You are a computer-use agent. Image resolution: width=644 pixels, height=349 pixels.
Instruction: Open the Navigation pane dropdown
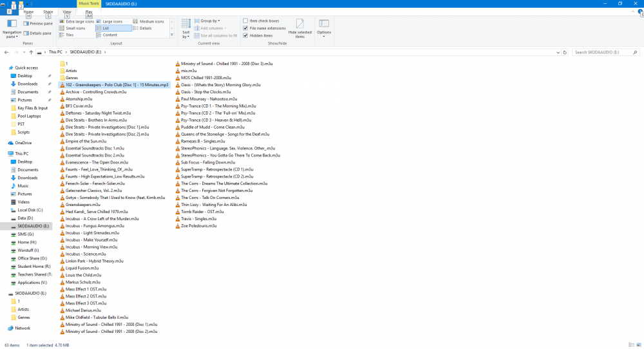(12, 29)
